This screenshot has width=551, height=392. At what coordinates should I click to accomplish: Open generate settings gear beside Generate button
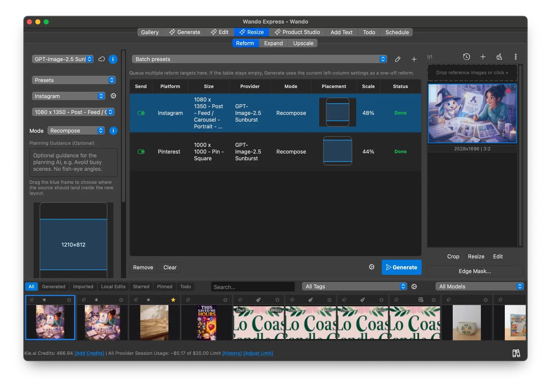click(372, 267)
